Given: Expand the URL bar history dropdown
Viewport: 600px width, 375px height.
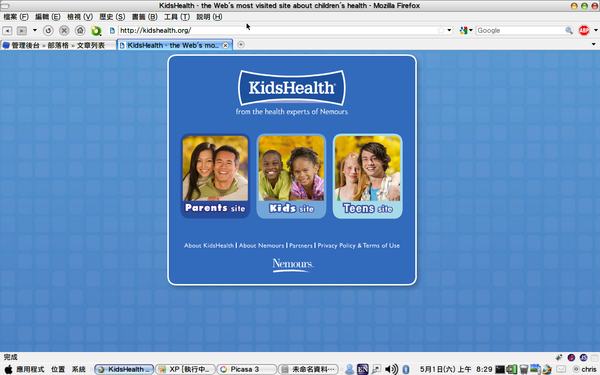Looking at the screenshot, I should (x=449, y=30).
